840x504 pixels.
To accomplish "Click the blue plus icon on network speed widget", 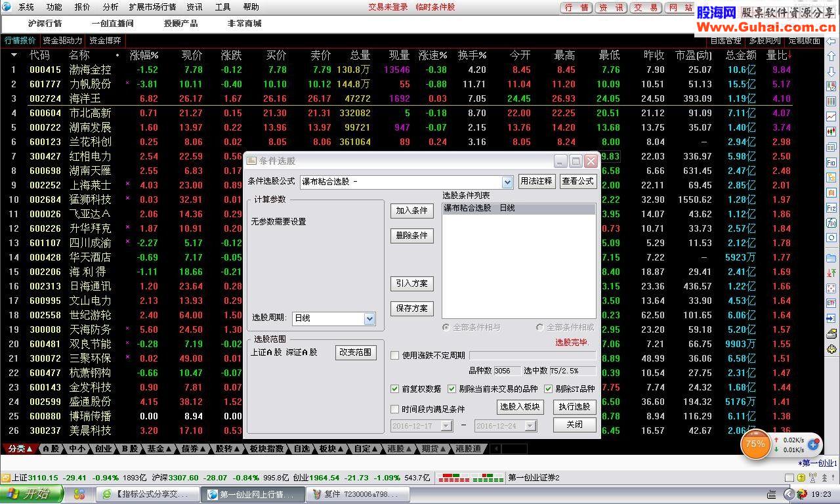I will click(813, 445).
